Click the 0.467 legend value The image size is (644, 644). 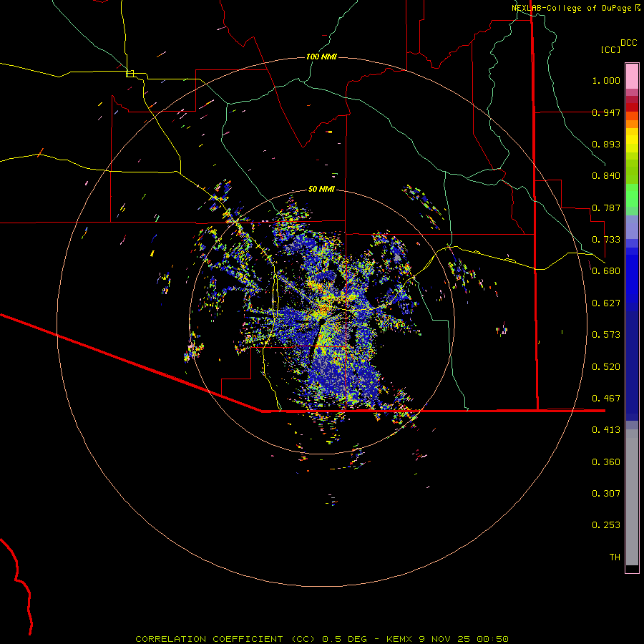point(606,399)
